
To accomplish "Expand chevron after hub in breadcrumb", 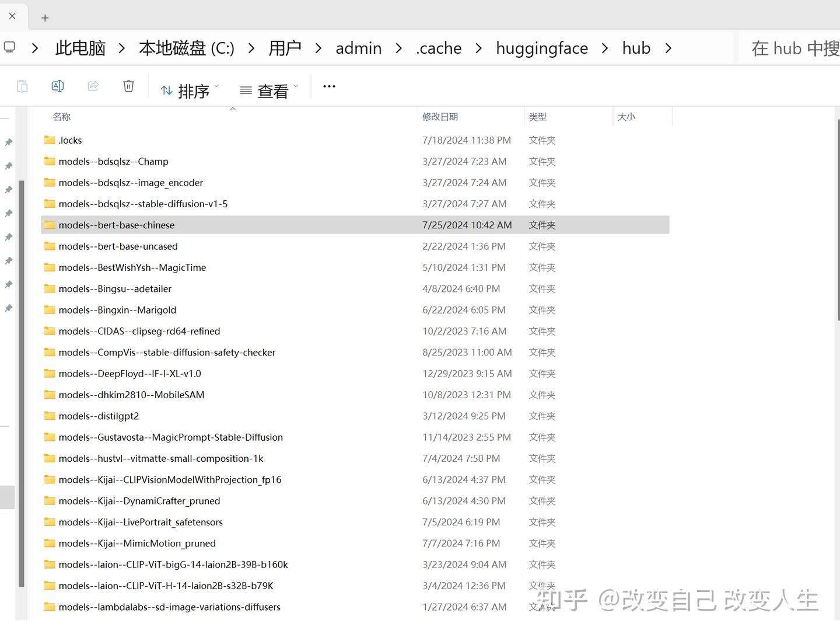I will pyautogui.click(x=668, y=48).
